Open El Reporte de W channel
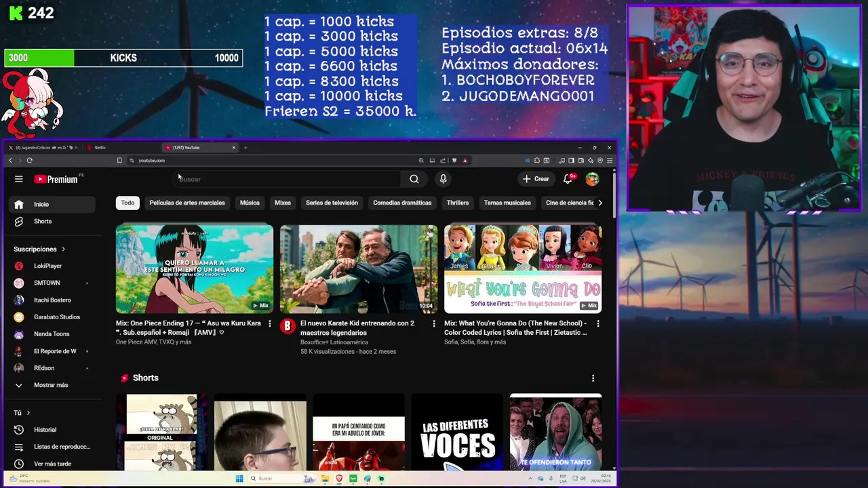 coord(52,351)
